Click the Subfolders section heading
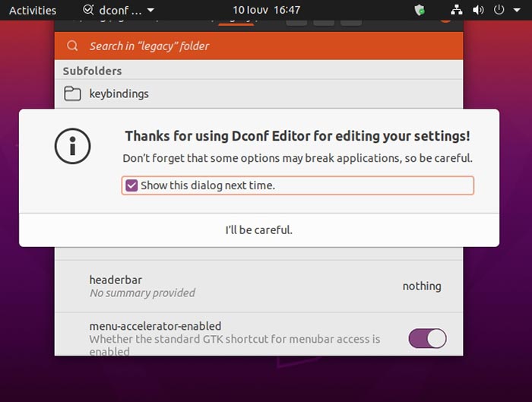532x402 pixels. pos(92,71)
